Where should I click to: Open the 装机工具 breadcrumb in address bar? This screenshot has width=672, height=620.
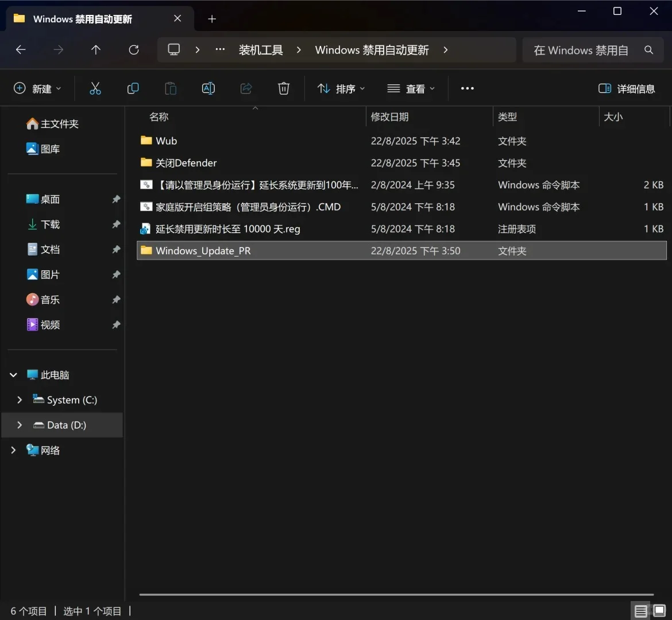pos(260,50)
